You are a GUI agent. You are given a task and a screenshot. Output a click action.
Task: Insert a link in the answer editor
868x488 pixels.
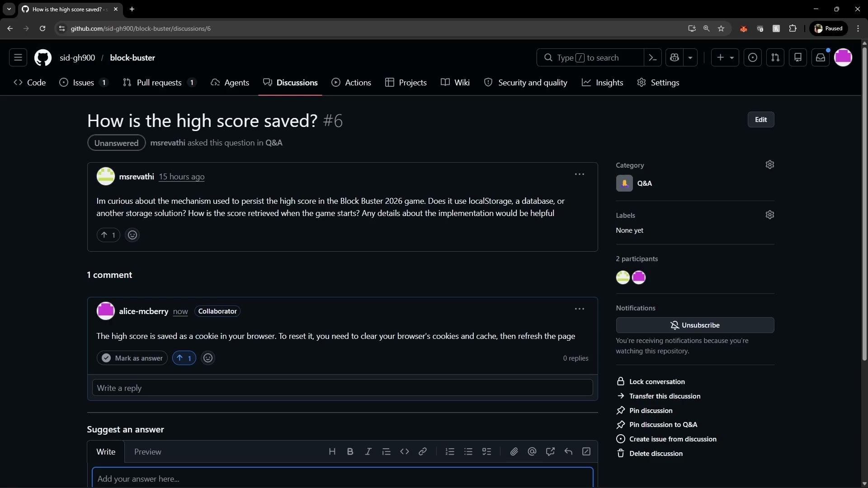pos(423,451)
